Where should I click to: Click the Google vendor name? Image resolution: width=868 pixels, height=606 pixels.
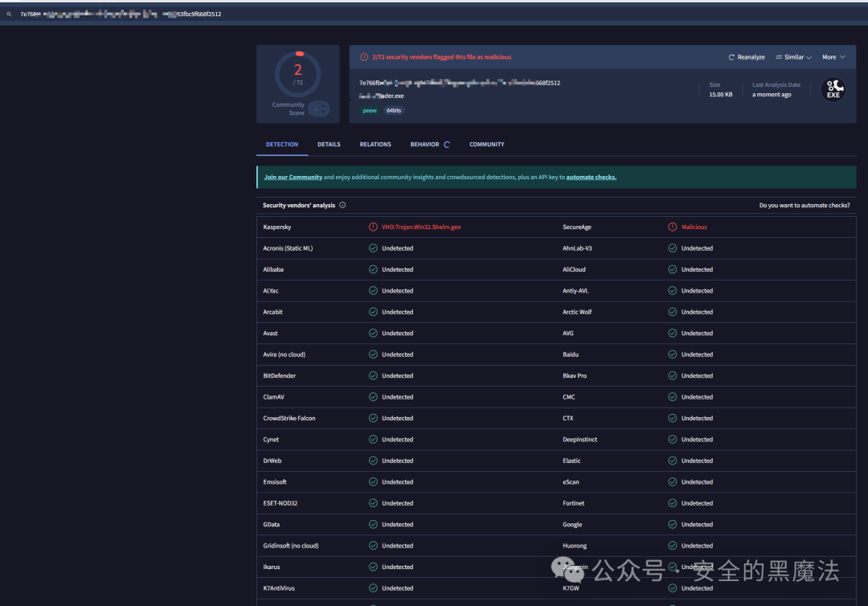pos(572,525)
